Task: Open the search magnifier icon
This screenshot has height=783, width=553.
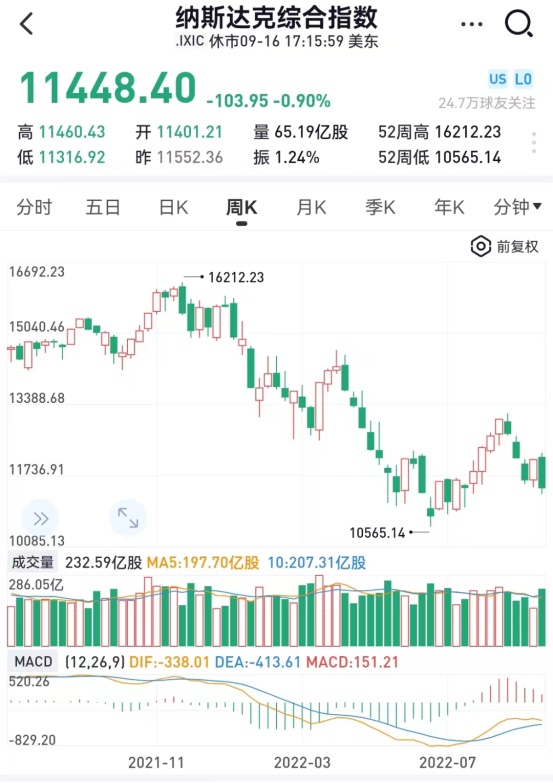Action: (x=519, y=23)
